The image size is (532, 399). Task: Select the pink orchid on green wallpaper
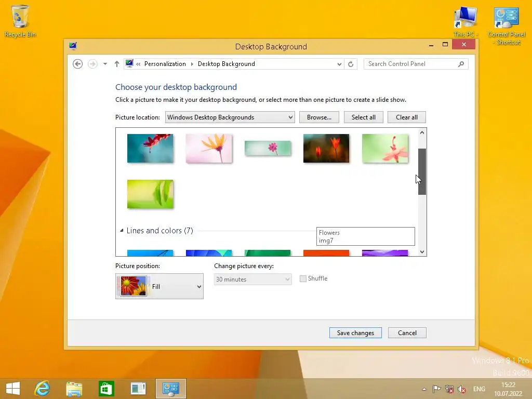point(385,148)
